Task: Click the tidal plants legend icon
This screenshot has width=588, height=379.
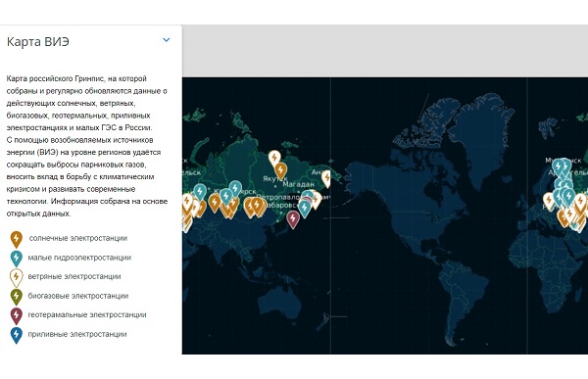Action: tap(16, 335)
